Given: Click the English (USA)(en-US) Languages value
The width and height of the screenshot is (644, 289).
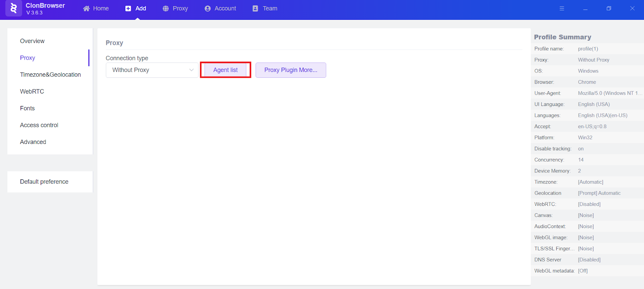Looking at the screenshot, I should click(603, 116).
